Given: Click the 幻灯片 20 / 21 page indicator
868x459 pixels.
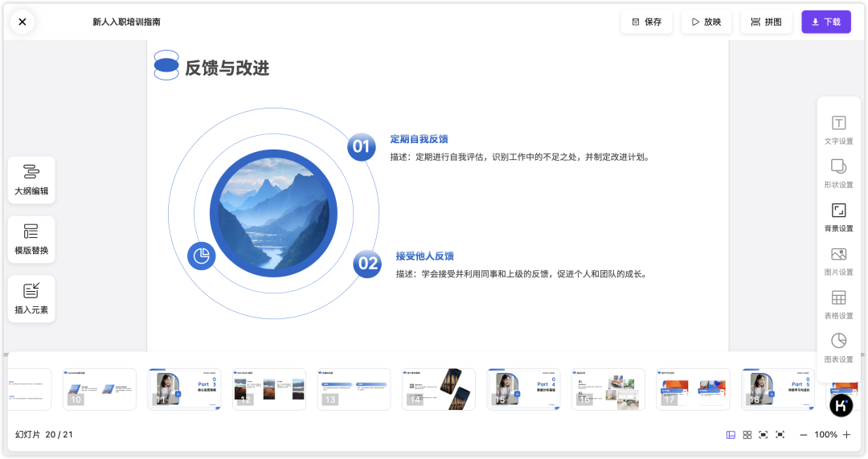Looking at the screenshot, I should tap(43, 435).
